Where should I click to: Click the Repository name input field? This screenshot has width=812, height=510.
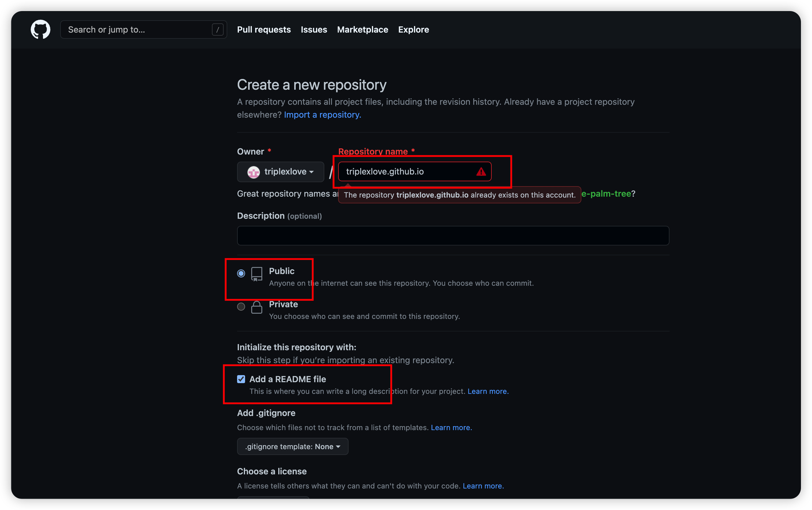click(x=415, y=172)
